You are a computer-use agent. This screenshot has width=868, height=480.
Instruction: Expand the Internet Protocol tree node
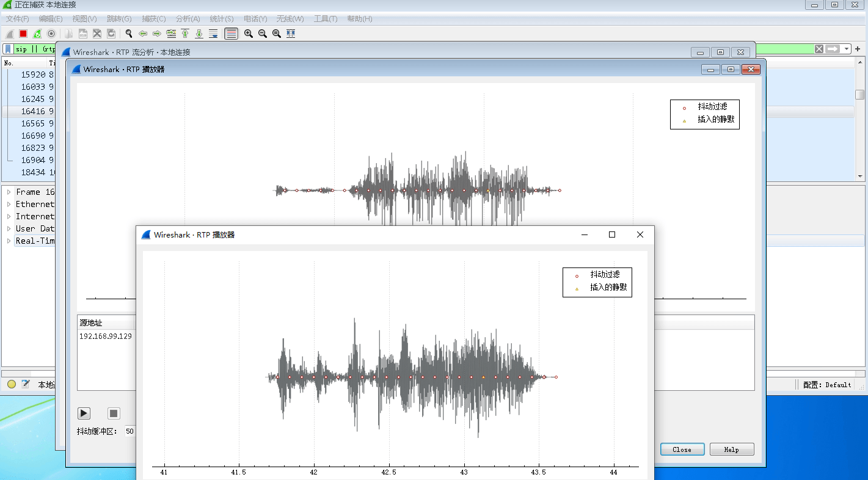tap(9, 216)
